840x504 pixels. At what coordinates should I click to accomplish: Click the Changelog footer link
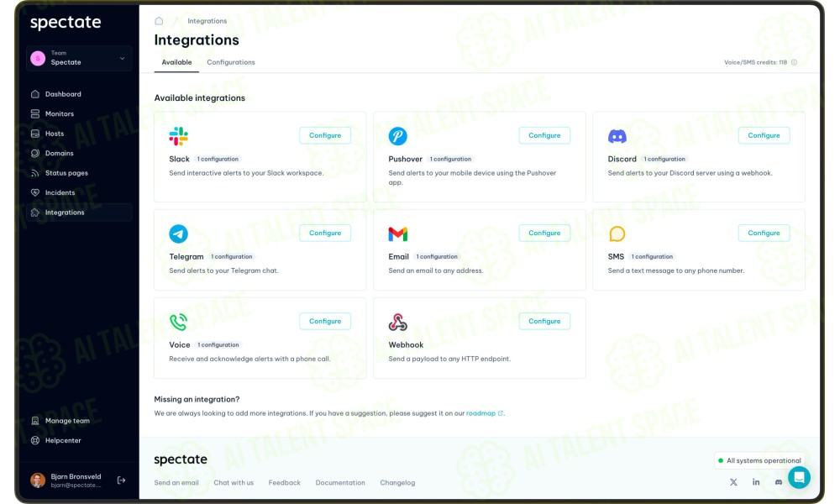(x=397, y=482)
